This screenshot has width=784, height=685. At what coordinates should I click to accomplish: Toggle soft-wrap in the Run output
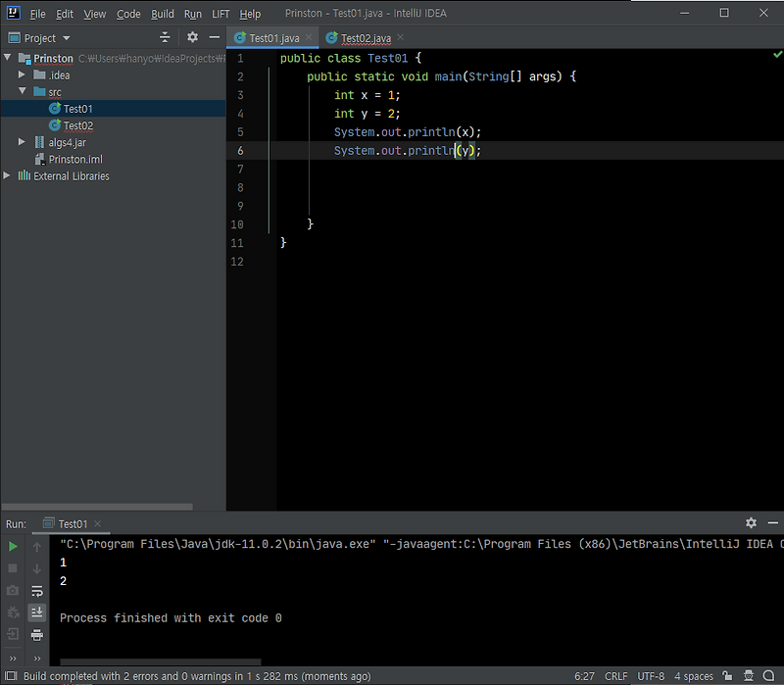click(x=37, y=590)
